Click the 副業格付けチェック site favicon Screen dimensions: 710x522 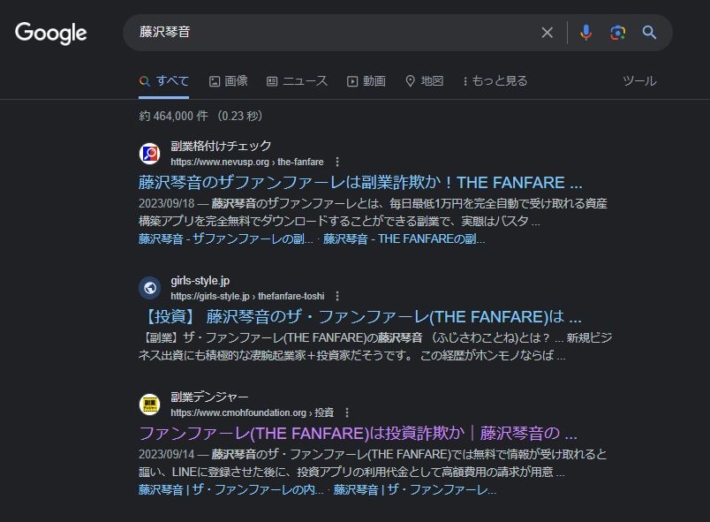[149, 154]
